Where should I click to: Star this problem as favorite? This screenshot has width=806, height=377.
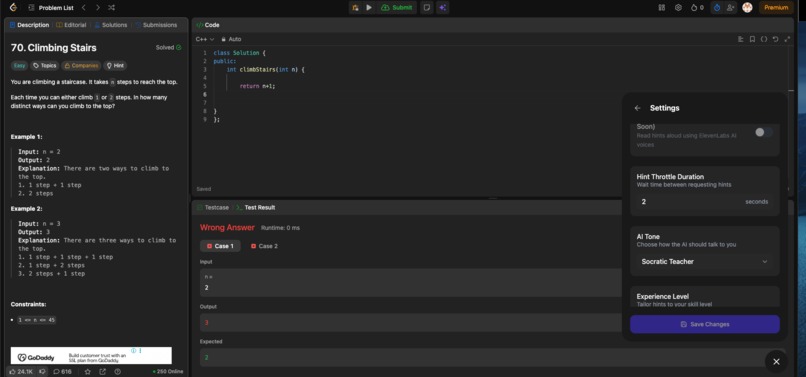[87, 371]
